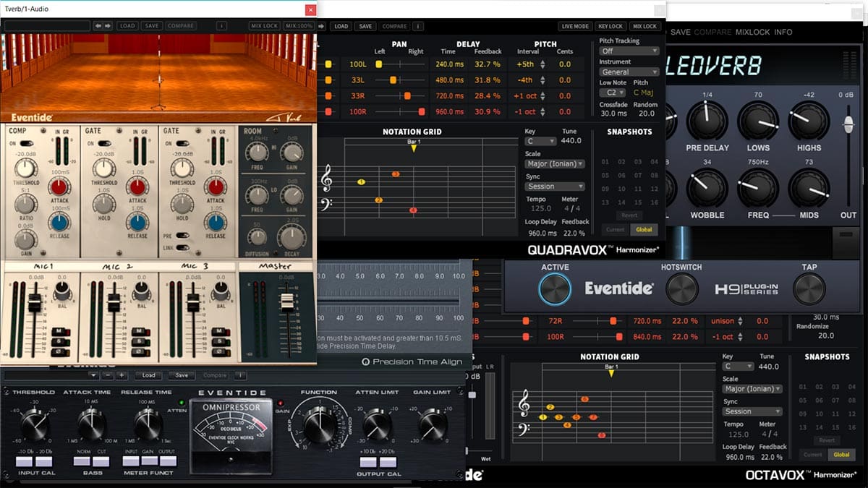868x488 pixels.
Task: Toggle the ACTIVE footswitch
Action: coord(555,289)
